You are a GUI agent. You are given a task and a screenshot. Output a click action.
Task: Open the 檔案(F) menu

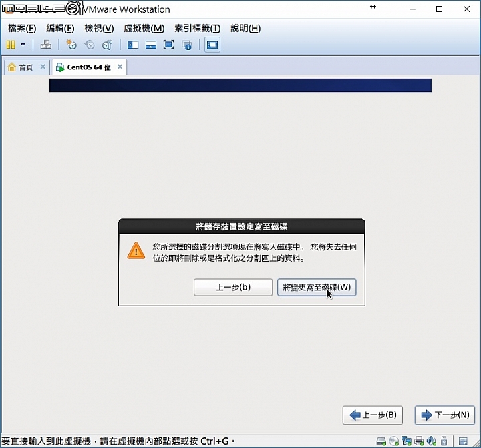(22, 28)
